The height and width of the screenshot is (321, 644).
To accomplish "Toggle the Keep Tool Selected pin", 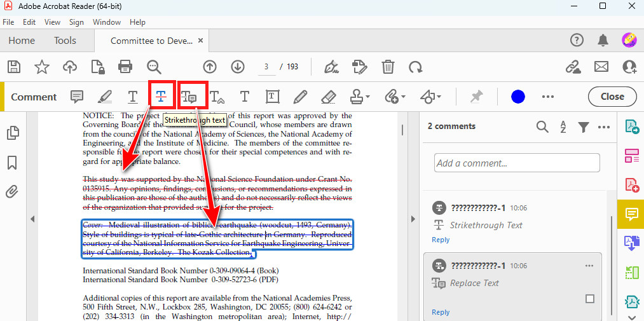I will point(476,97).
